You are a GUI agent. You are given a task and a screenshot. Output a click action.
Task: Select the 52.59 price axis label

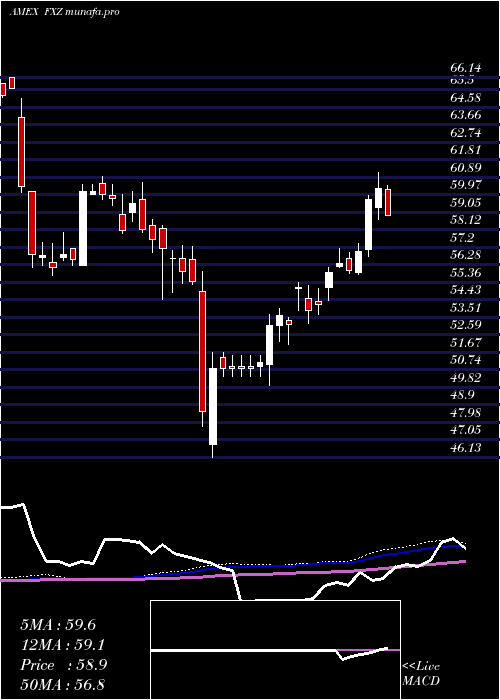tap(466, 325)
